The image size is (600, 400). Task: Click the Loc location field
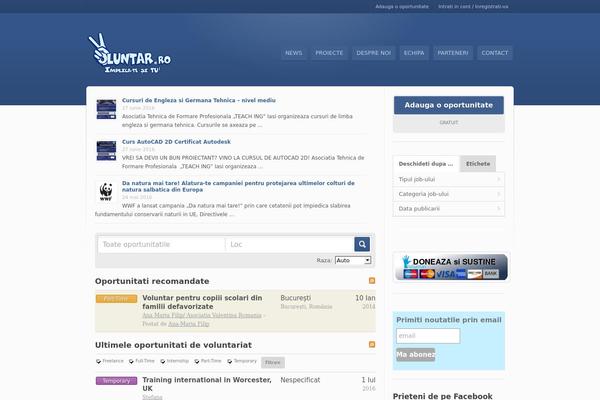290,244
